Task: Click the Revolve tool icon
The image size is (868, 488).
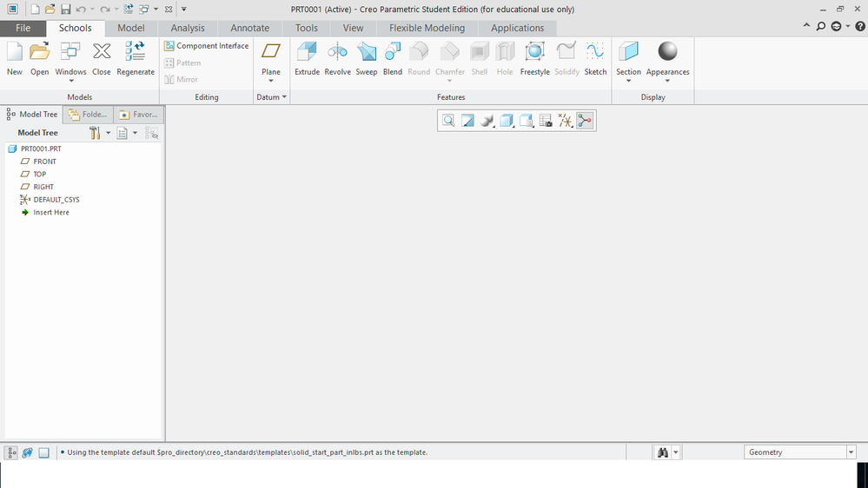Action: [x=337, y=58]
